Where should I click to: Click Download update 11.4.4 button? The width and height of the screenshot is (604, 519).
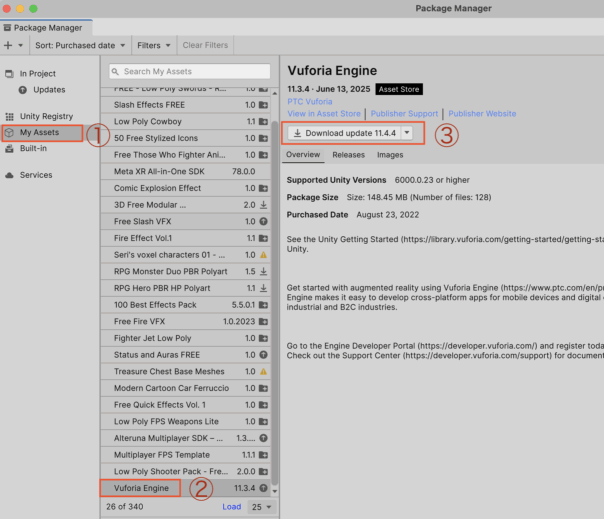pos(345,133)
